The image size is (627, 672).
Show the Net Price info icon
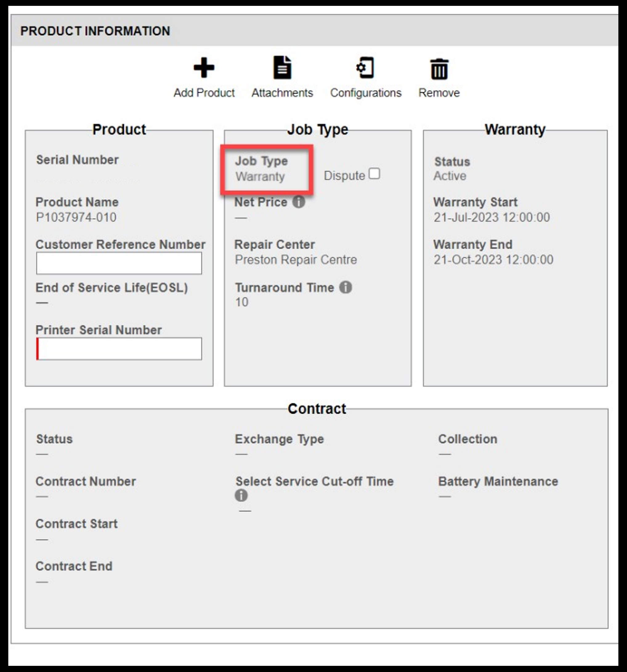click(x=299, y=202)
